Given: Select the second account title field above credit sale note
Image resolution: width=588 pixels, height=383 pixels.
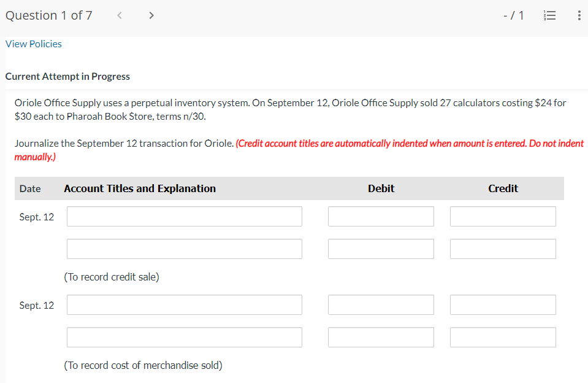Looking at the screenshot, I should (x=184, y=249).
